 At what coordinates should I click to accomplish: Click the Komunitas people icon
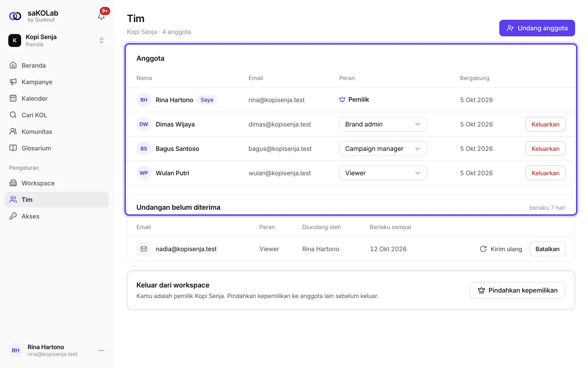(x=13, y=132)
